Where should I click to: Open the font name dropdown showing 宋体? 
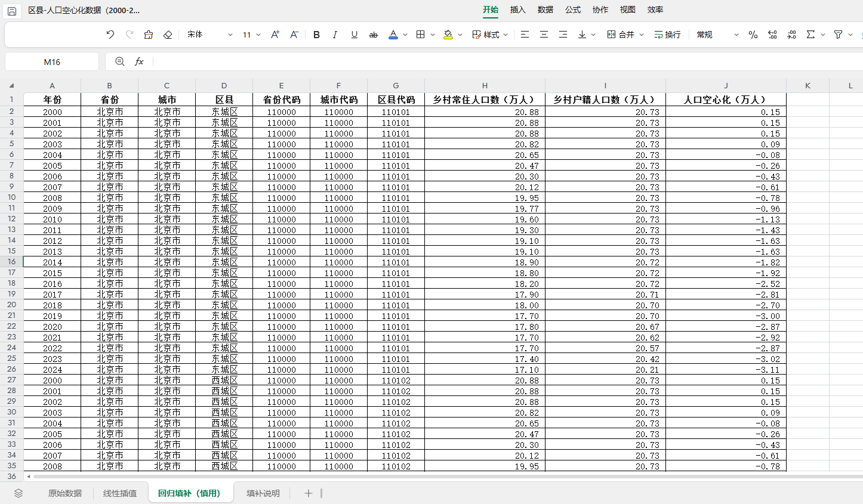click(203, 35)
